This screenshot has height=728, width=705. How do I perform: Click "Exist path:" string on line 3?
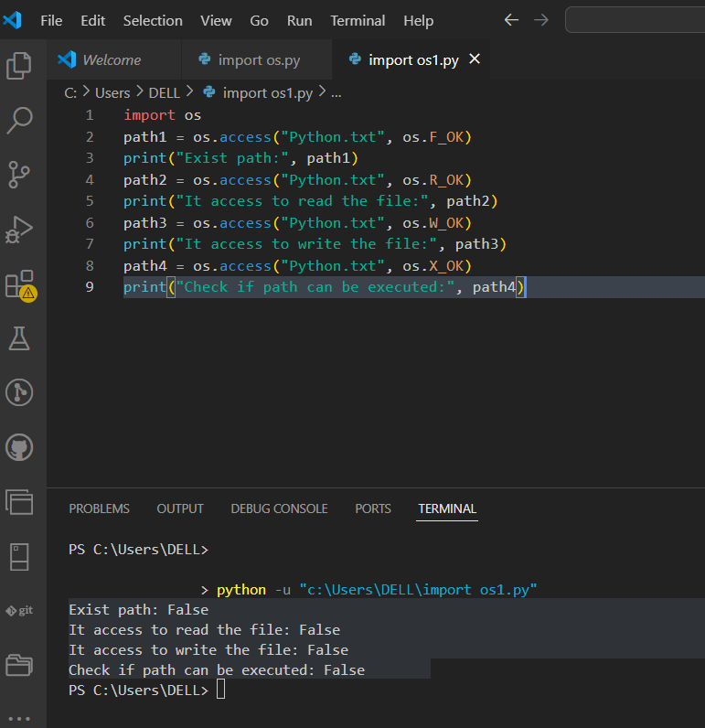click(x=232, y=158)
